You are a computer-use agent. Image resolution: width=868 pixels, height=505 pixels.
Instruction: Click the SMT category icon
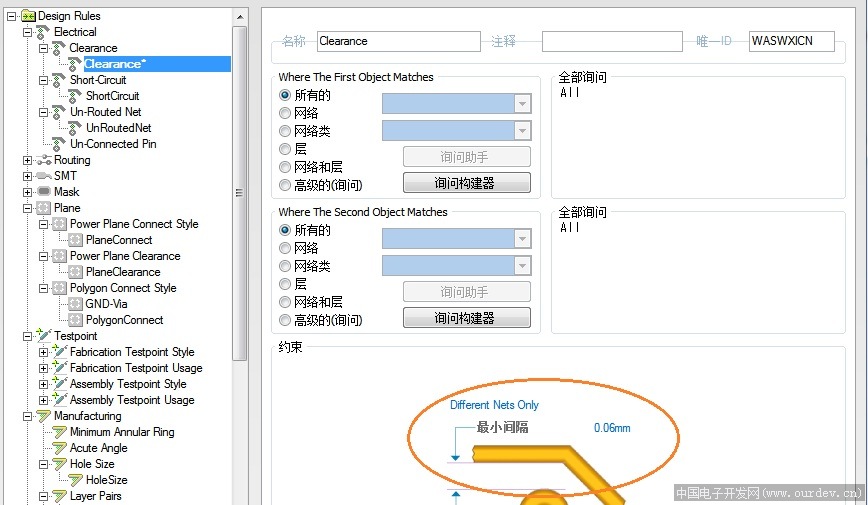(x=44, y=176)
